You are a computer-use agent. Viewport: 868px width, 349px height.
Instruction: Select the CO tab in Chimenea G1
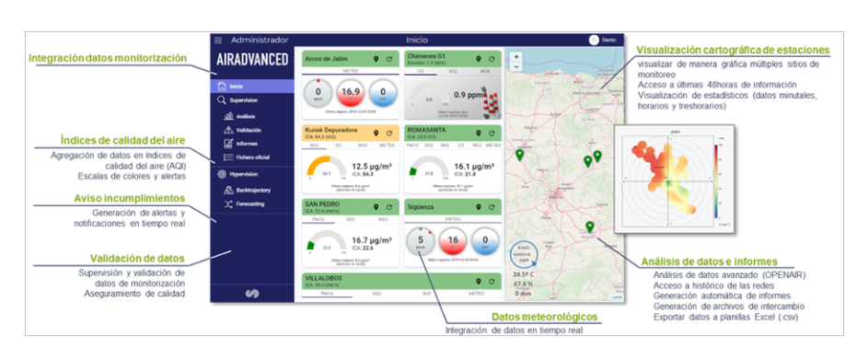point(420,71)
